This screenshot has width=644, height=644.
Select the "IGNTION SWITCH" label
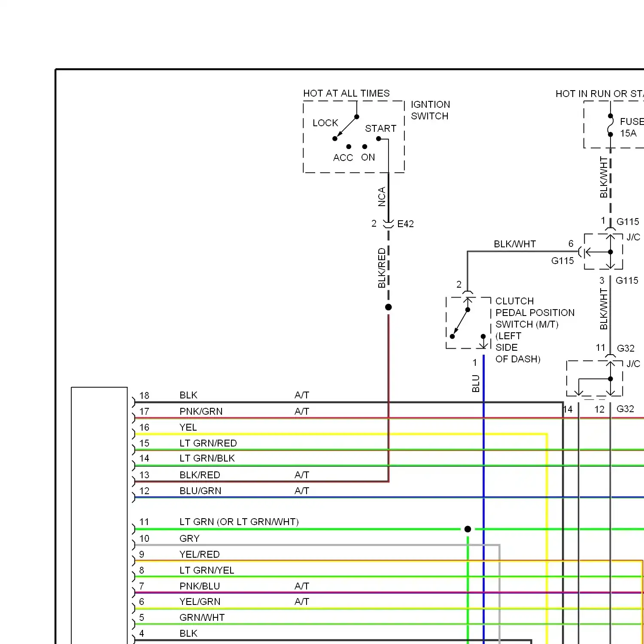click(430, 110)
